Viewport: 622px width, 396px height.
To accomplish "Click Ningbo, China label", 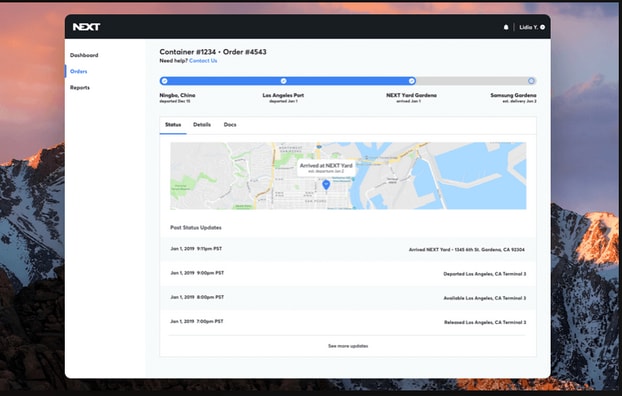I will point(177,95).
